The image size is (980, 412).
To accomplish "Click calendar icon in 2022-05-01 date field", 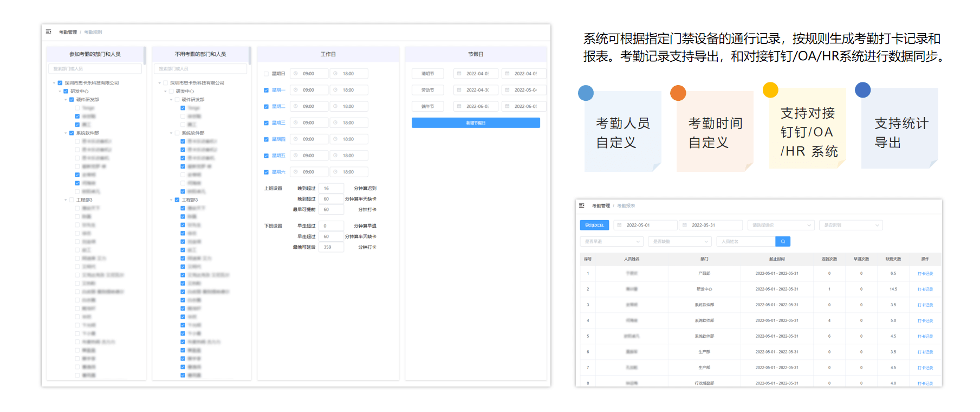I will (x=619, y=225).
